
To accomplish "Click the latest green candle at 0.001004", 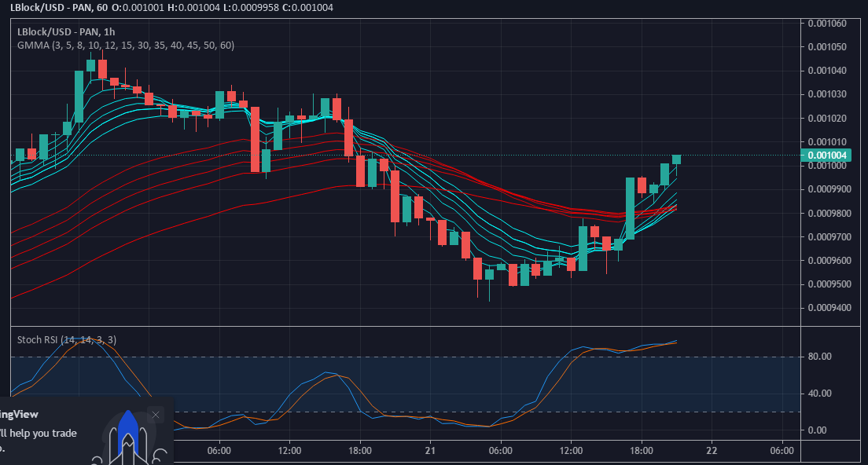I will click(676, 159).
